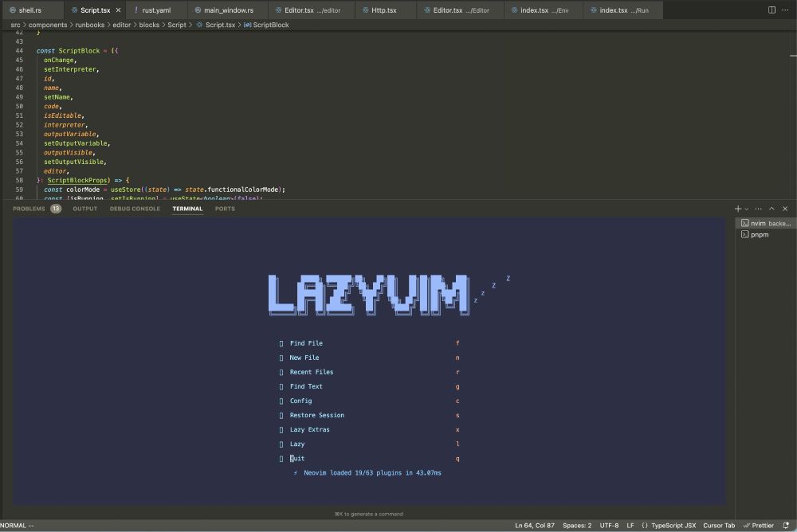This screenshot has width=797, height=532.
Task: Open Cursor Tab status settings
Action: [x=719, y=526]
